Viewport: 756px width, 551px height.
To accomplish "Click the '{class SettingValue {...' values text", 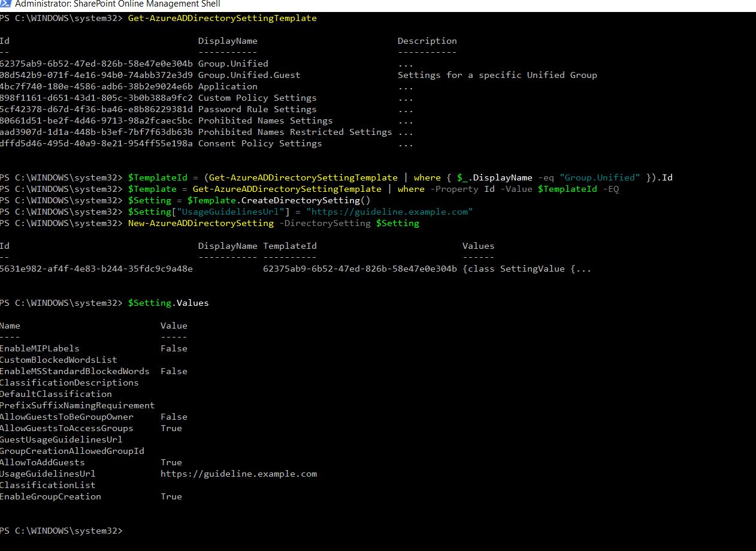I will pos(527,269).
